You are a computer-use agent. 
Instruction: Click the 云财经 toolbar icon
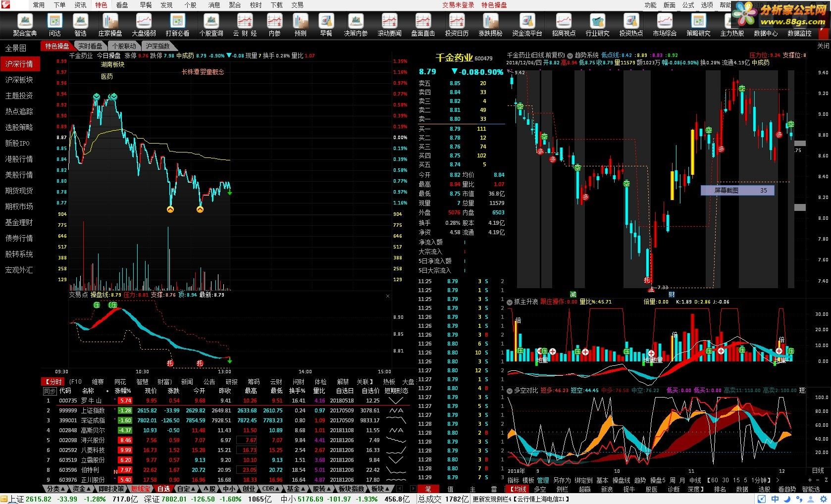[245, 25]
